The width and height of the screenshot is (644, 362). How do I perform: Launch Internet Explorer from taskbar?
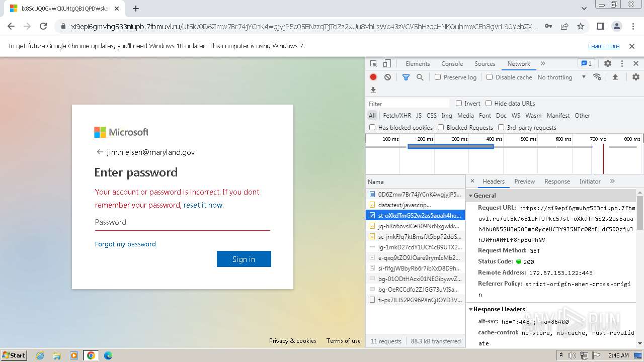point(40,355)
